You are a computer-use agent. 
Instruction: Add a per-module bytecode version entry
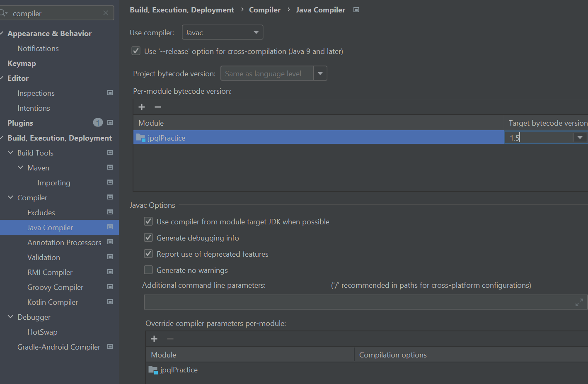point(142,107)
